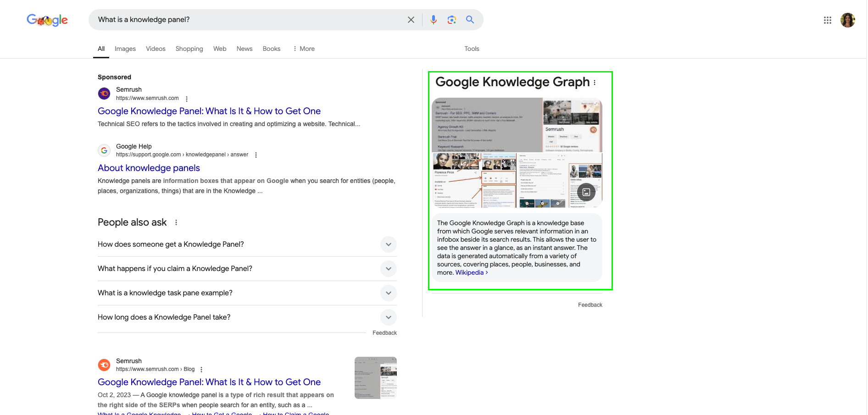The width and height of the screenshot is (868, 415).
Task: Switch to the Web tab
Action: point(220,49)
